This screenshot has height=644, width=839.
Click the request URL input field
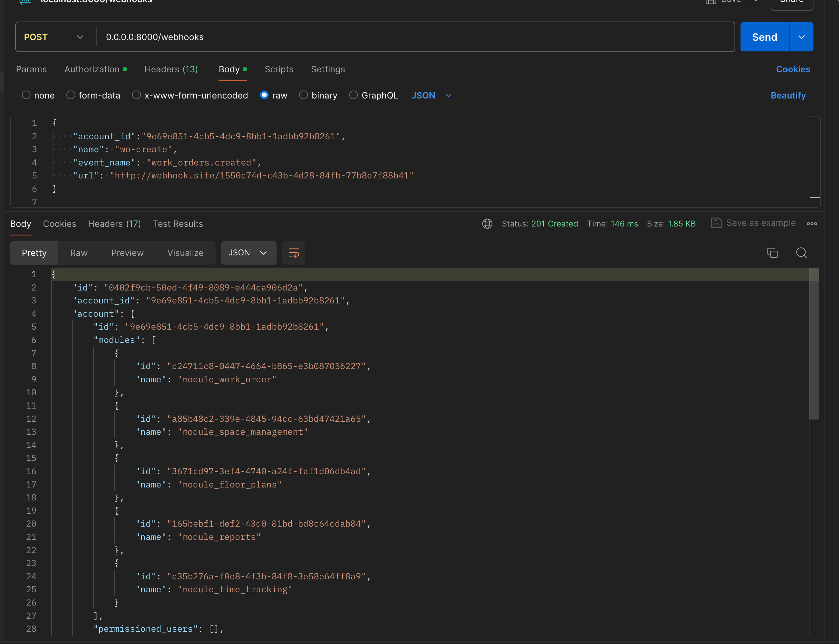pyautogui.click(x=415, y=37)
